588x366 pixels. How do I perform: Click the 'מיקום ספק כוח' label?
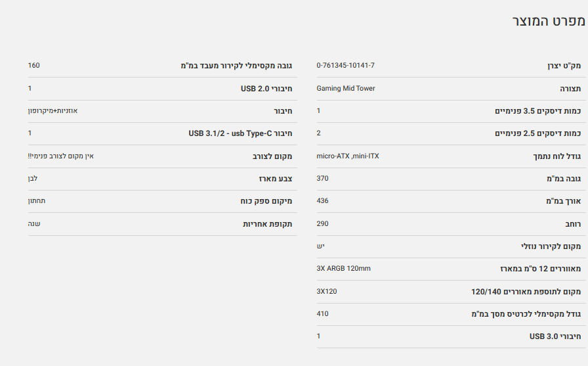click(266, 201)
